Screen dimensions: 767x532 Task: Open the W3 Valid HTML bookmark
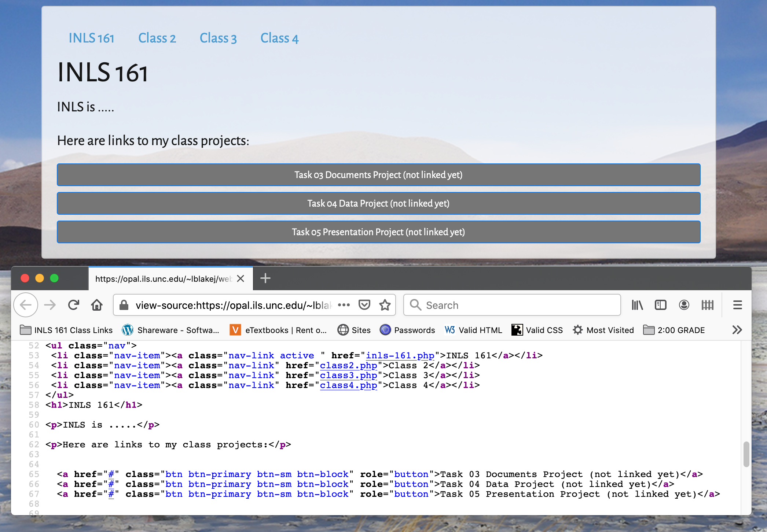[473, 330]
